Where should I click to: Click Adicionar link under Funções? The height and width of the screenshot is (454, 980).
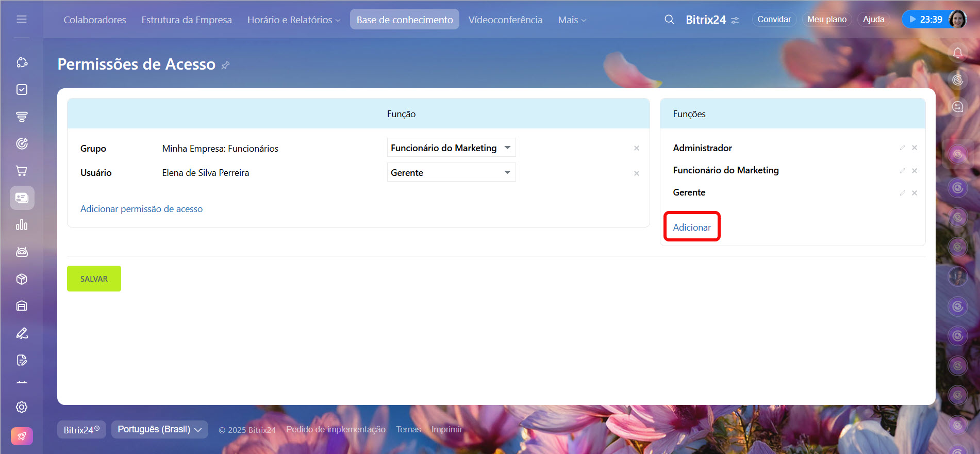691,228
